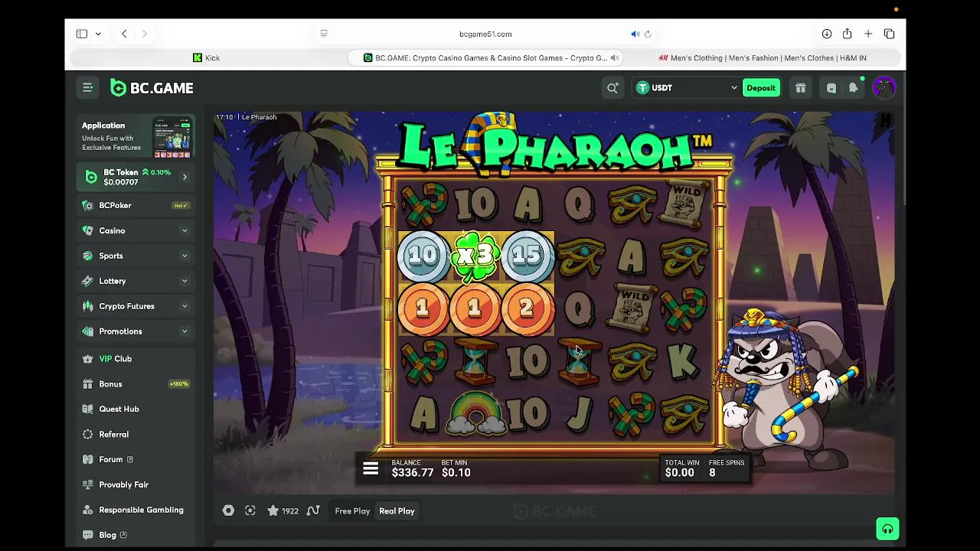The height and width of the screenshot is (551, 980).
Task: Expand the Lottery sidebar section
Action: [136, 281]
